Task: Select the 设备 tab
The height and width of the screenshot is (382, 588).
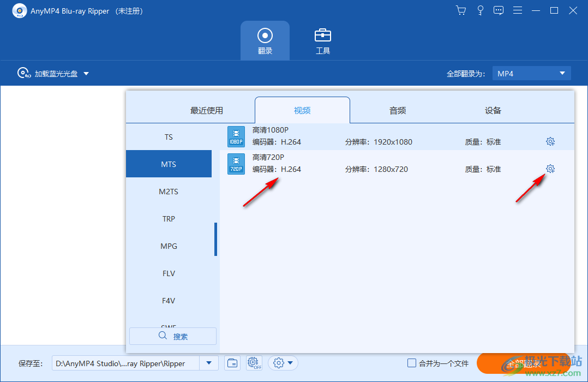Action: 493,111
